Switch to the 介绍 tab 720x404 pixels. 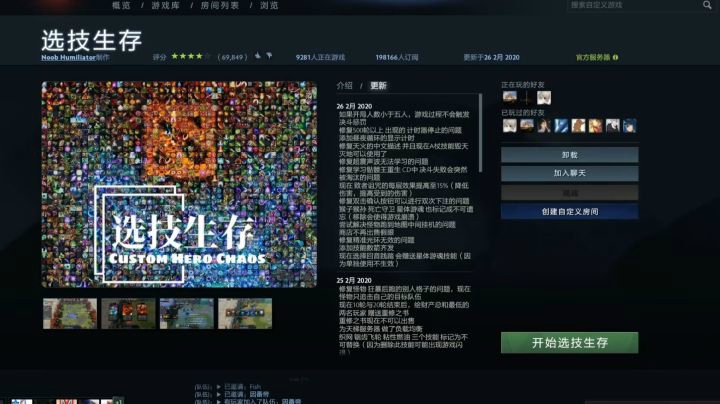pos(344,85)
